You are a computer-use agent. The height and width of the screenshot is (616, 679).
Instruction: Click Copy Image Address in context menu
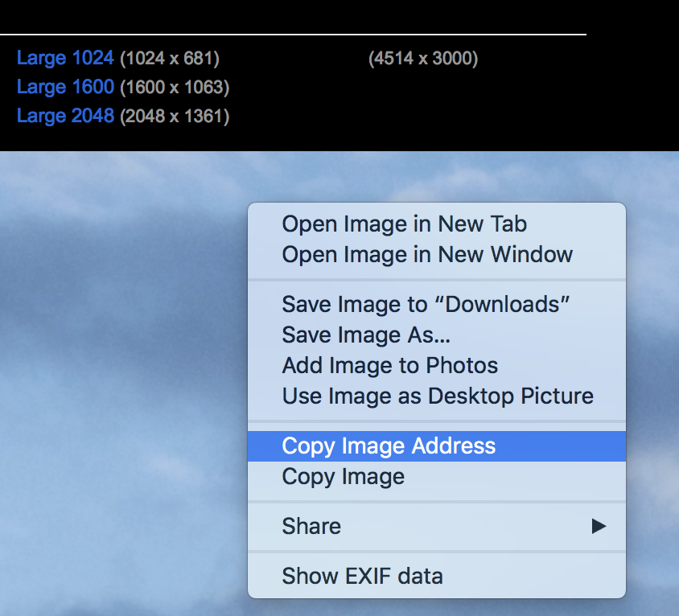[x=437, y=446]
